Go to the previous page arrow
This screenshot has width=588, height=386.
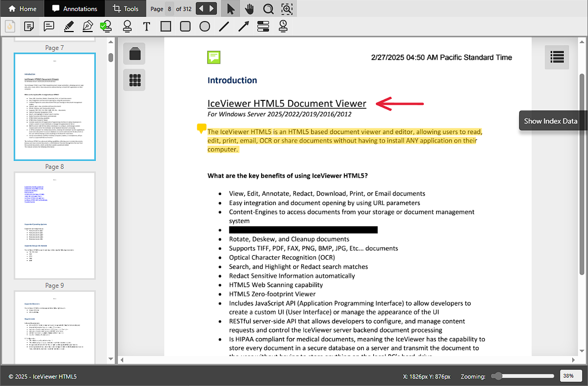click(201, 9)
